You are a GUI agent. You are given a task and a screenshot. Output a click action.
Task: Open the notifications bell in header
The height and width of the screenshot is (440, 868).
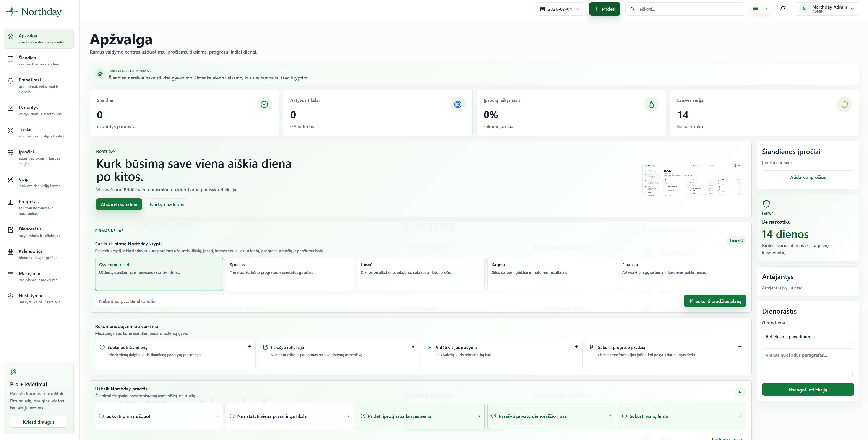783,9
